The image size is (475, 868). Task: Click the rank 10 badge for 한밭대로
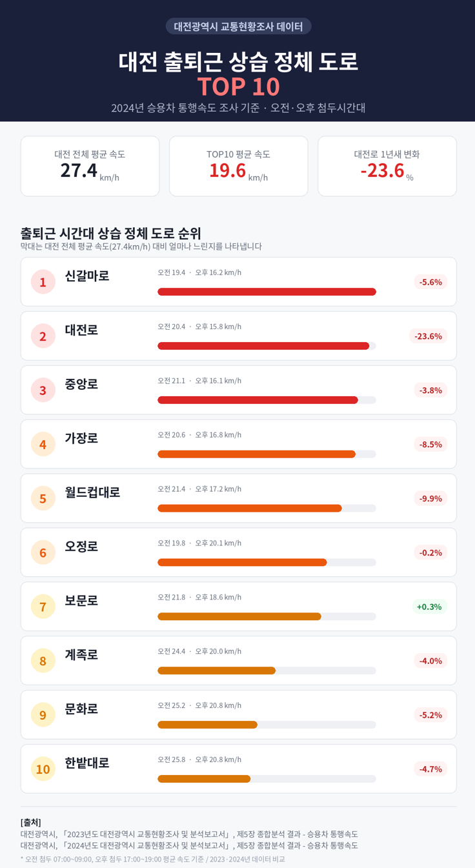tap(43, 769)
